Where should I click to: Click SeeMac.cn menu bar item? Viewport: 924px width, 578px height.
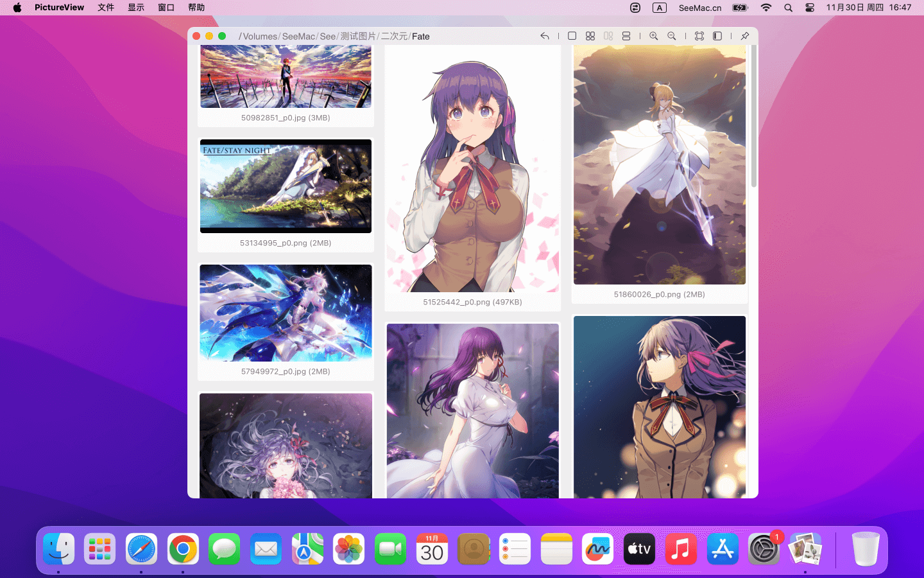coord(700,8)
